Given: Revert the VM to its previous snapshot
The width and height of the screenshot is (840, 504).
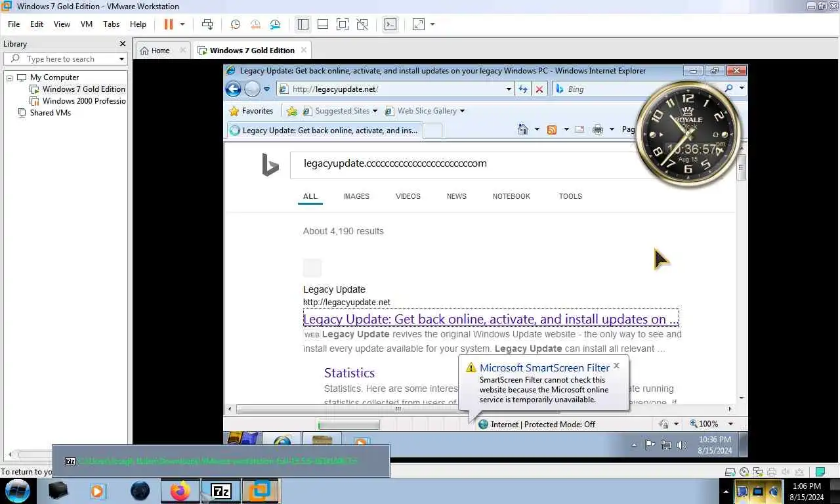Looking at the screenshot, I should coord(255,24).
